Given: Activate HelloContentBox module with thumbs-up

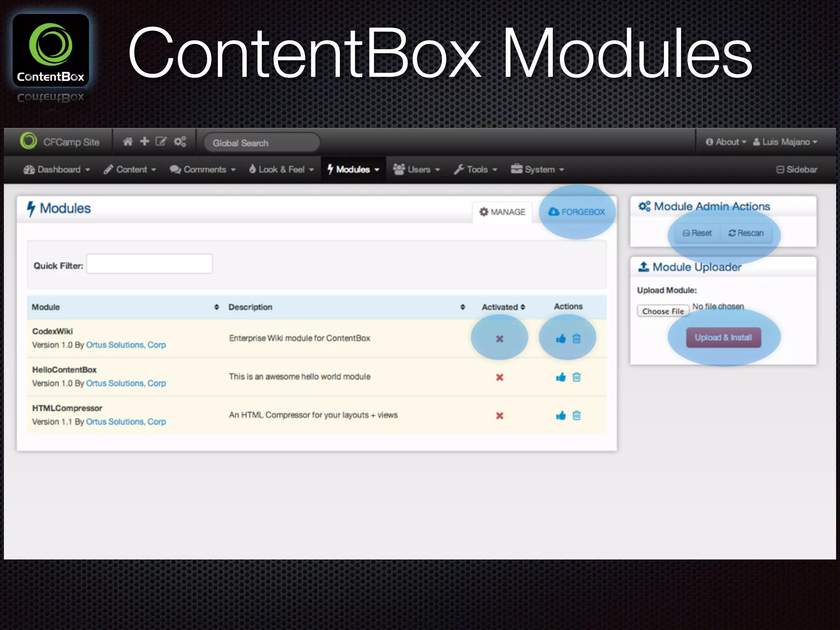Looking at the screenshot, I should click(561, 377).
